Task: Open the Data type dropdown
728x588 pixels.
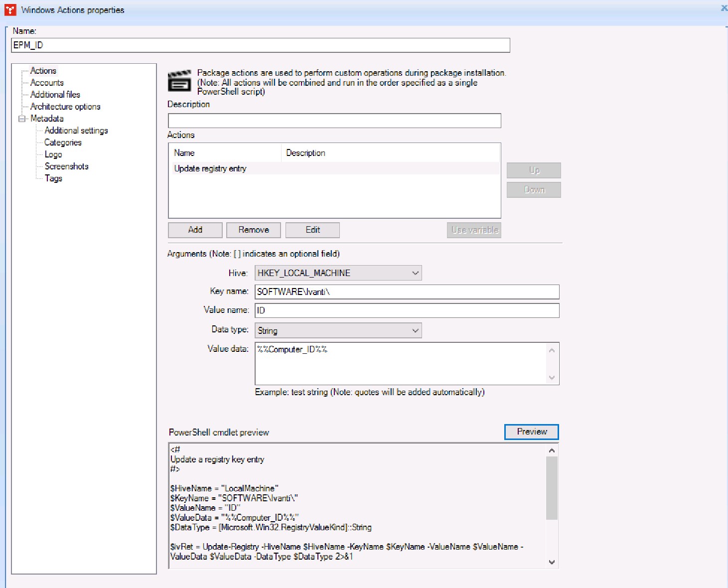Action: [x=415, y=330]
